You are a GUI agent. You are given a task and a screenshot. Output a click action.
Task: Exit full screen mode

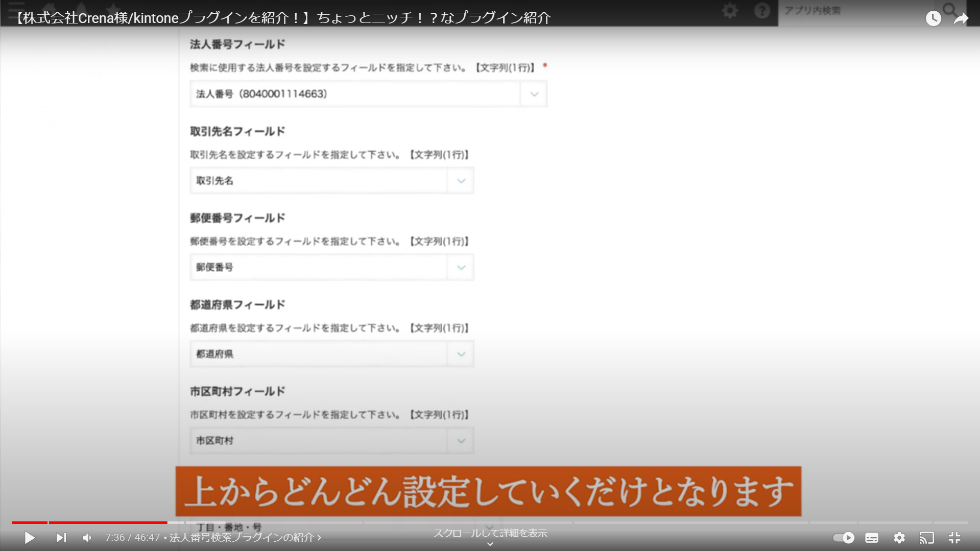[x=954, y=537]
